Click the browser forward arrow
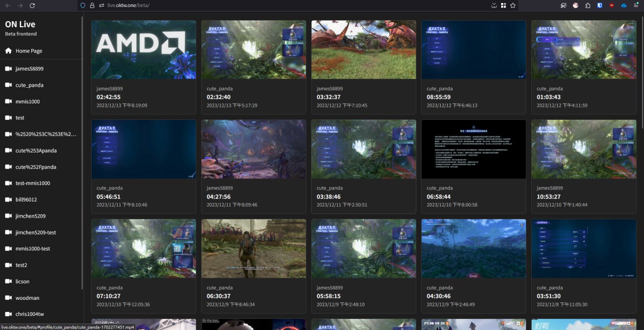The image size is (644, 330). 20,5
